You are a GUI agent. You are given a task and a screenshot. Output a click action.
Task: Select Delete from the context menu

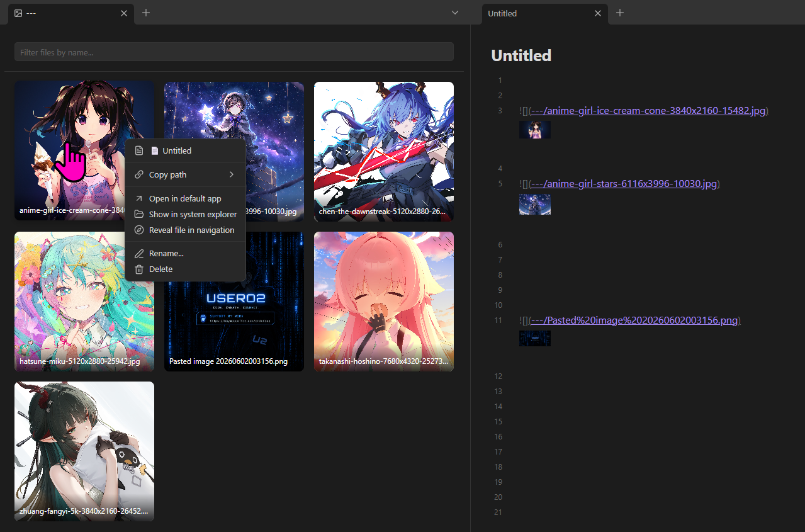tap(185, 269)
